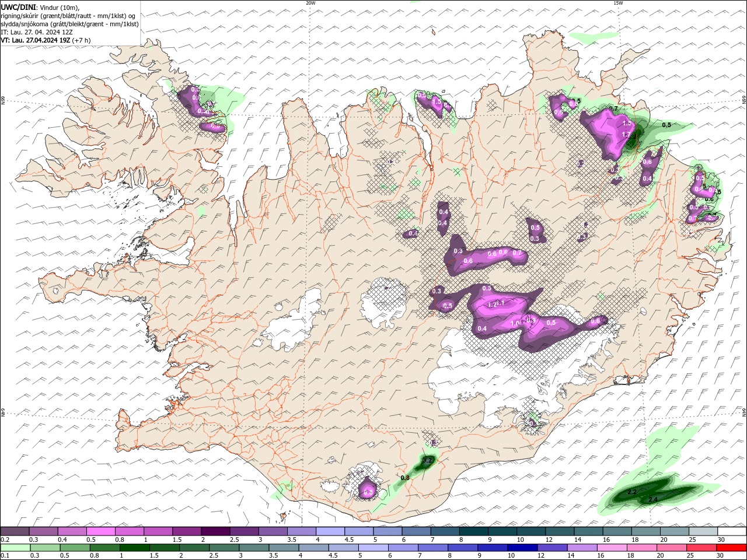The height and width of the screenshot is (560, 747).
Task: Pick the rain legend swatch for 7
Action: point(433,548)
